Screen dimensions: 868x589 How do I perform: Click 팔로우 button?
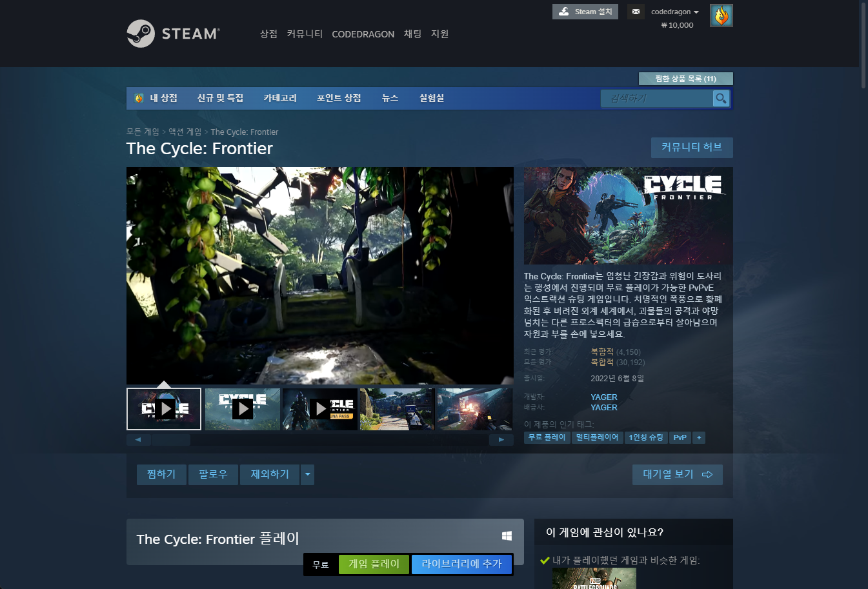[x=213, y=475]
